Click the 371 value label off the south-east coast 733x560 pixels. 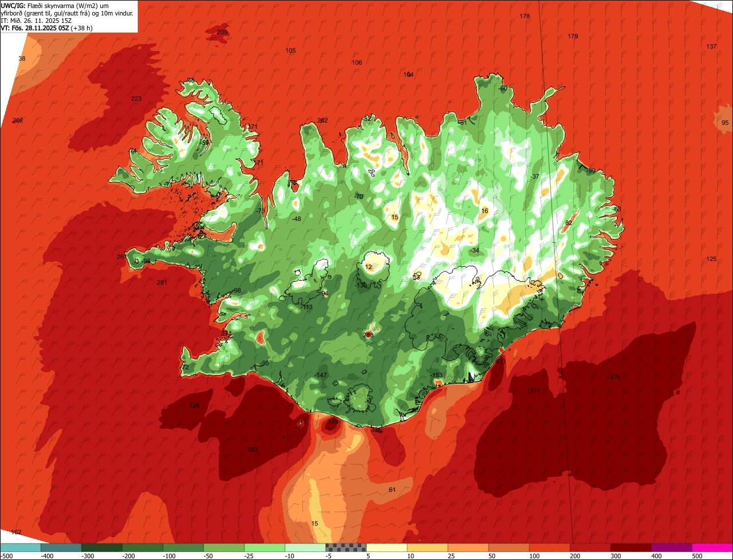point(534,391)
